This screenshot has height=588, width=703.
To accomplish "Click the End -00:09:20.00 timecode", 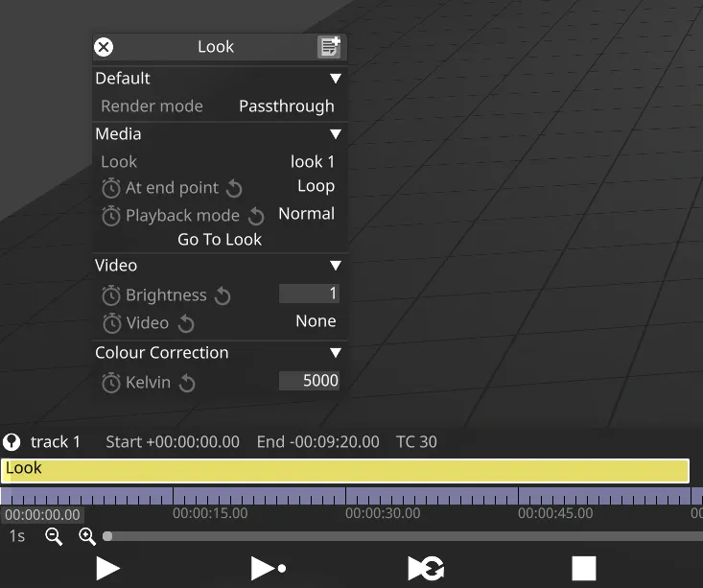I will pos(317,442).
